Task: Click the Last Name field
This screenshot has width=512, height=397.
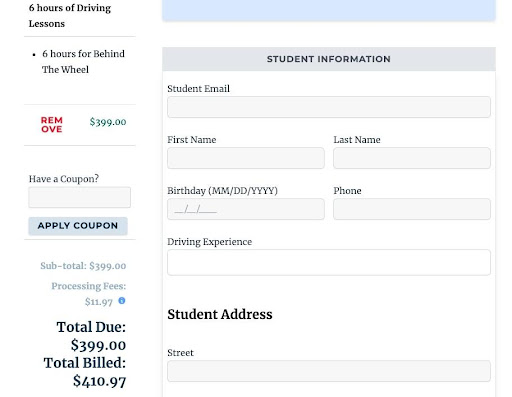Action: coord(412,158)
